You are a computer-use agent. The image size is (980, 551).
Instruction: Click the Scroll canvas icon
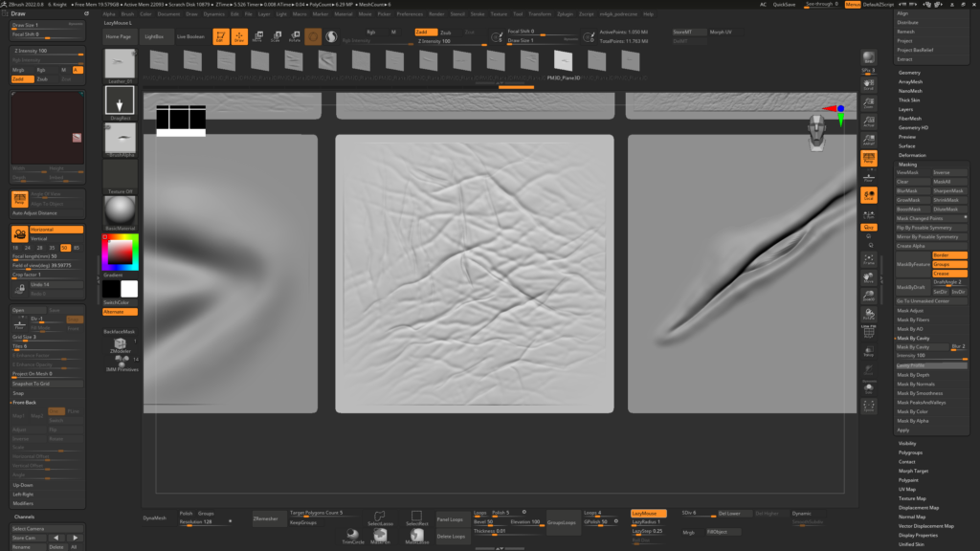(x=869, y=84)
